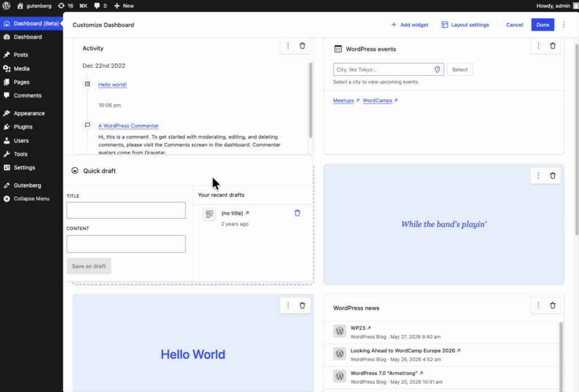Collapse the admin sidebar menu

[x=32, y=199]
